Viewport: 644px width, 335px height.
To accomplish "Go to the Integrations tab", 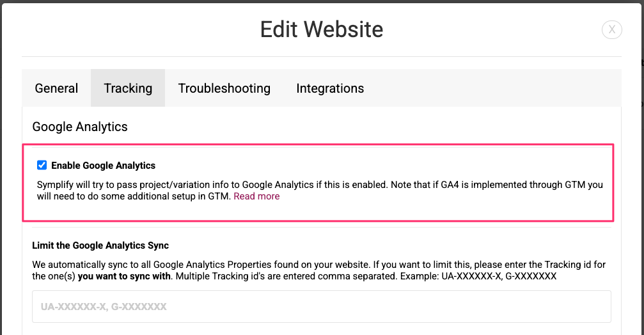I will click(x=330, y=88).
